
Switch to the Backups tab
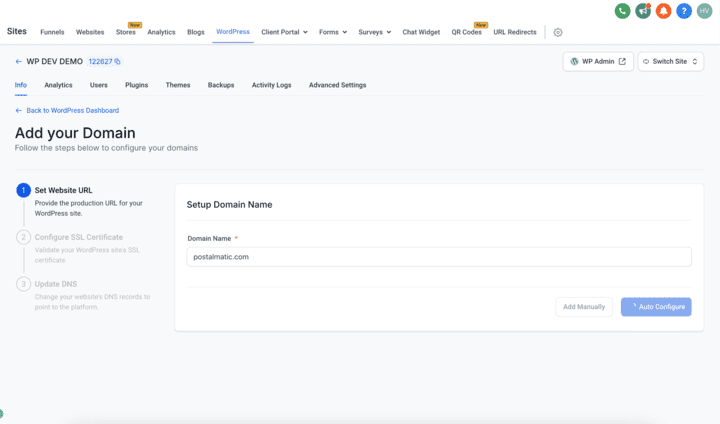[x=221, y=85]
